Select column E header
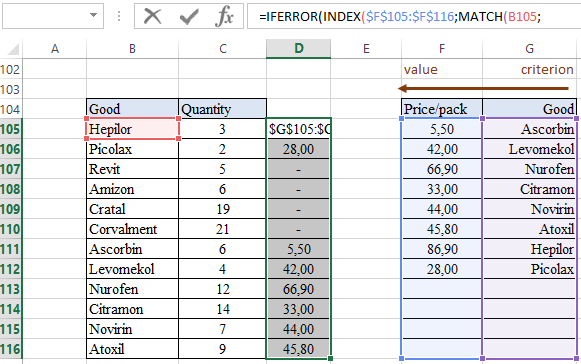Image resolution: width=581 pixels, height=364 pixels. coord(366,49)
